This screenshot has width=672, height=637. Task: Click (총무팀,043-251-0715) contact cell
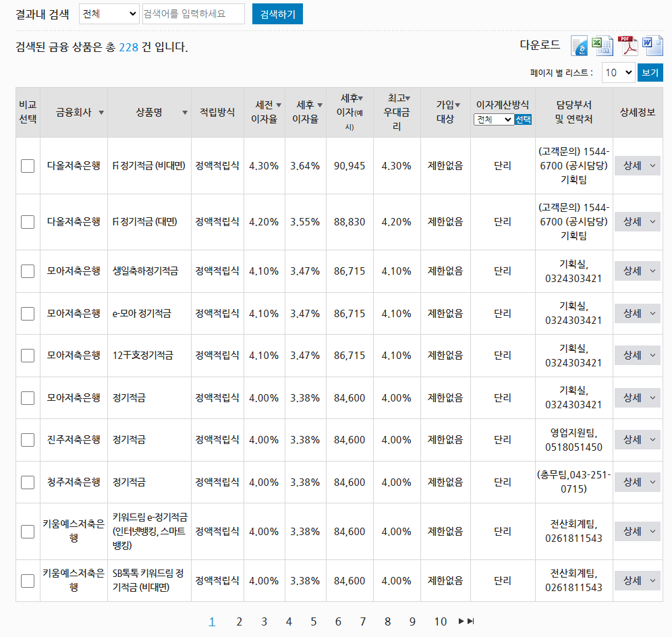coord(574,482)
